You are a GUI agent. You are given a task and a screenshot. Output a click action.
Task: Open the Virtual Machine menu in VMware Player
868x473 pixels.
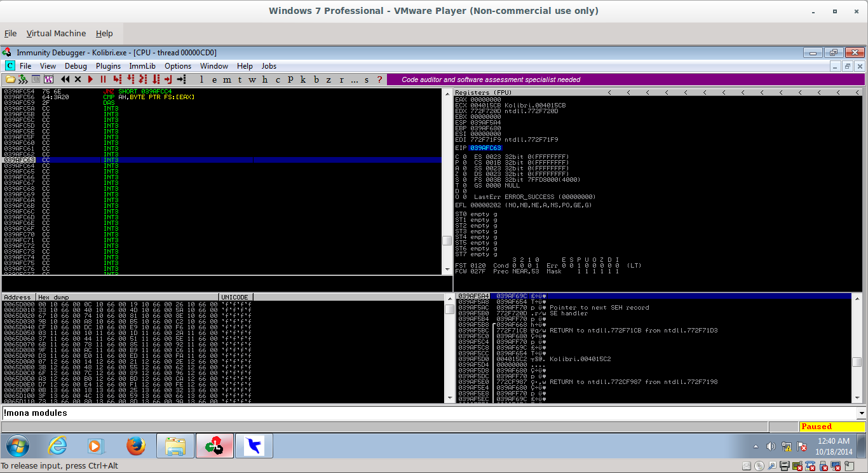pos(56,34)
